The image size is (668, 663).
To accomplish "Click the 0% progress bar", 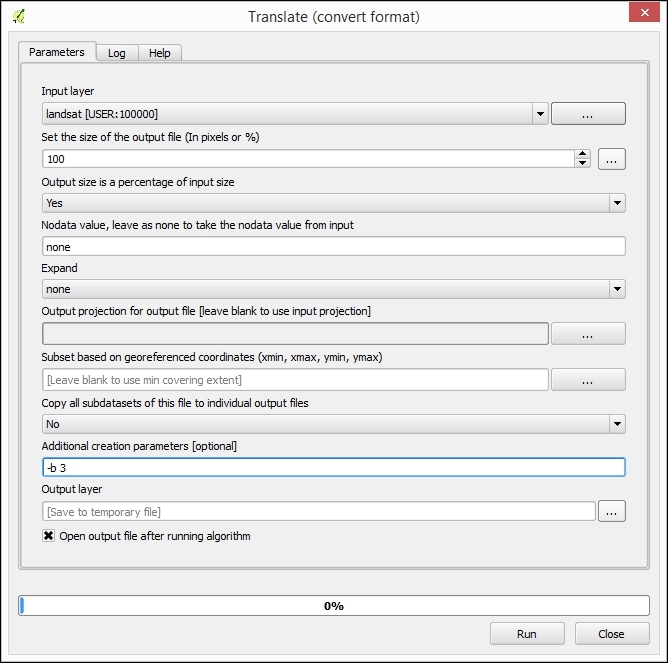I will [334, 605].
